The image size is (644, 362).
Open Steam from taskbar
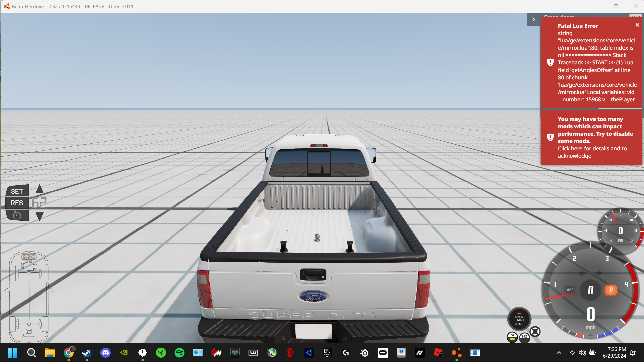tap(87, 353)
